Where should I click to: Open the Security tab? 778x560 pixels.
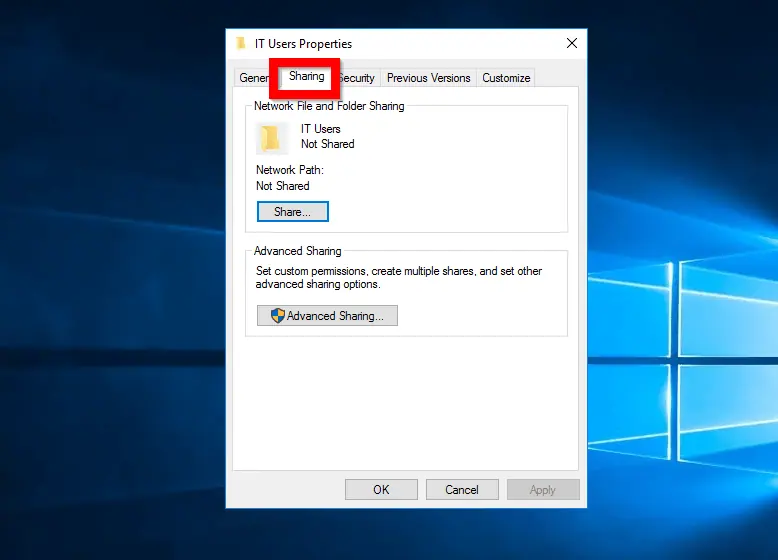click(x=357, y=78)
